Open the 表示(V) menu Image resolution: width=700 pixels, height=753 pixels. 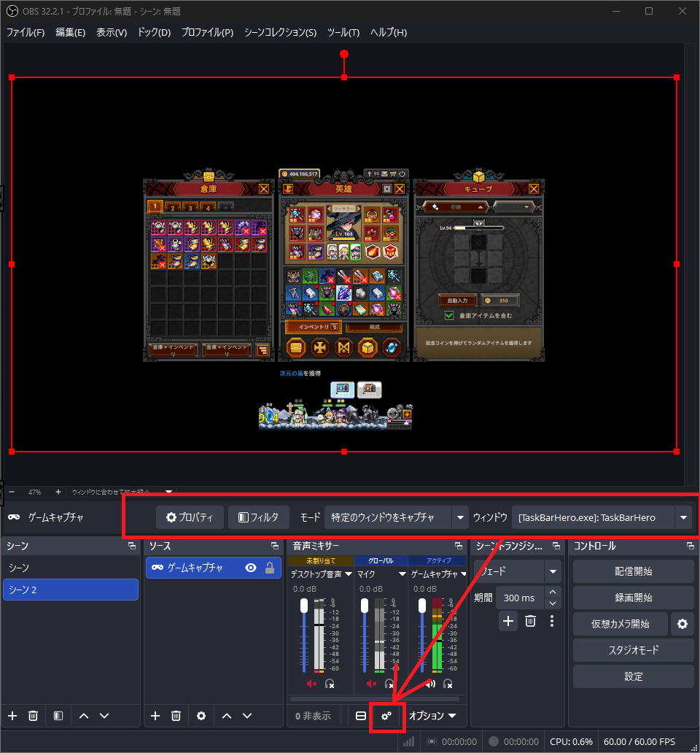pyautogui.click(x=112, y=32)
